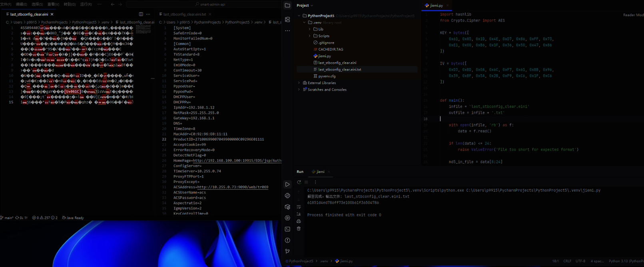Go forward using VS Code navigation arrow
Image resolution: width=644 pixels, height=267 pixels.
tap(120, 4)
